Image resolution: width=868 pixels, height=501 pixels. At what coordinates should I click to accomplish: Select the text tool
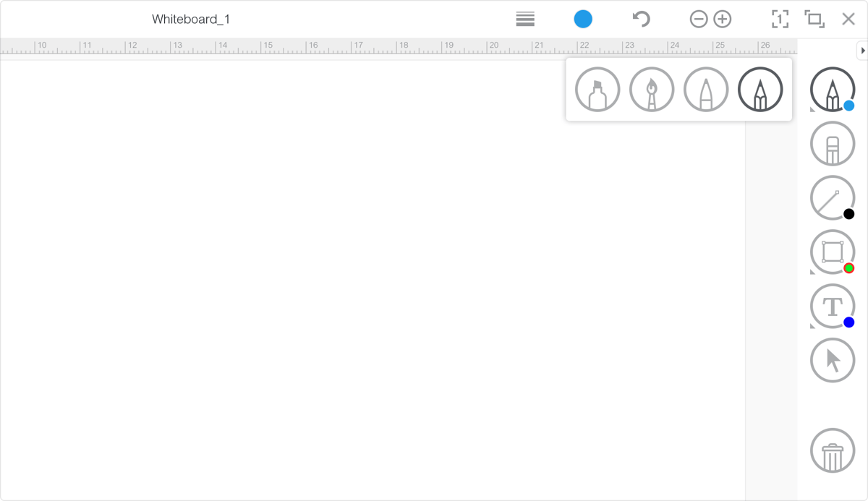tap(832, 306)
